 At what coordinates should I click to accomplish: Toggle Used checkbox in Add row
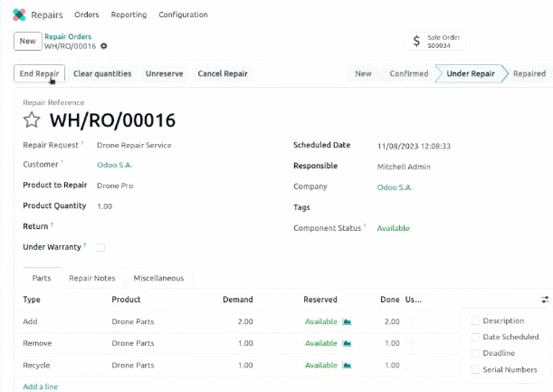click(x=409, y=321)
